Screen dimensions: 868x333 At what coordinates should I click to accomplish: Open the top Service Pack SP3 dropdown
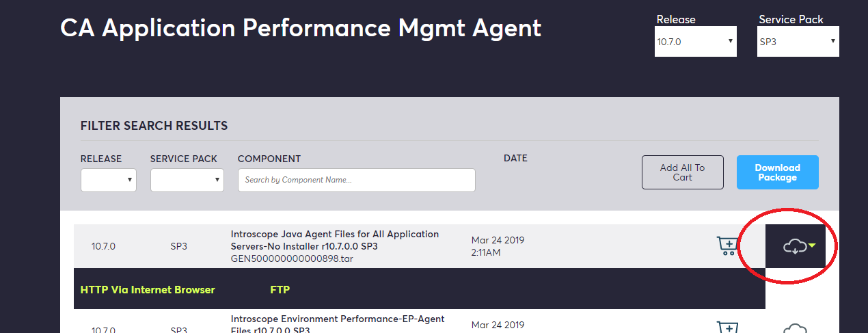point(798,41)
